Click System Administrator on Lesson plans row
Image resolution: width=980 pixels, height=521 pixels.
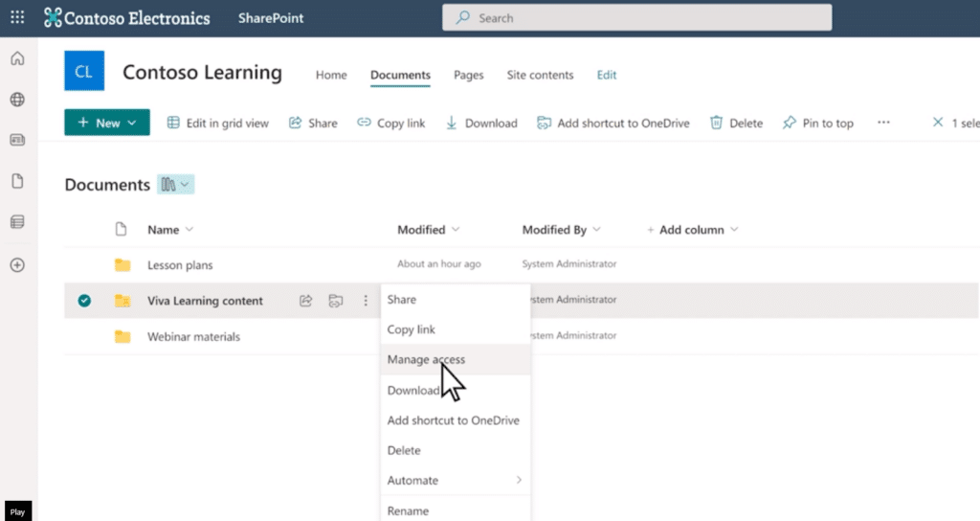click(x=569, y=264)
